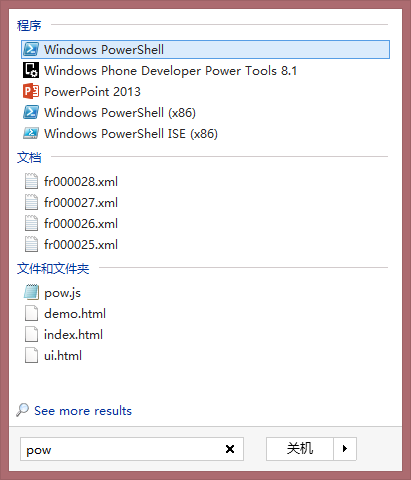Open the document fr000026.xml
The width and height of the screenshot is (411, 480).
click(x=81, y=224)
